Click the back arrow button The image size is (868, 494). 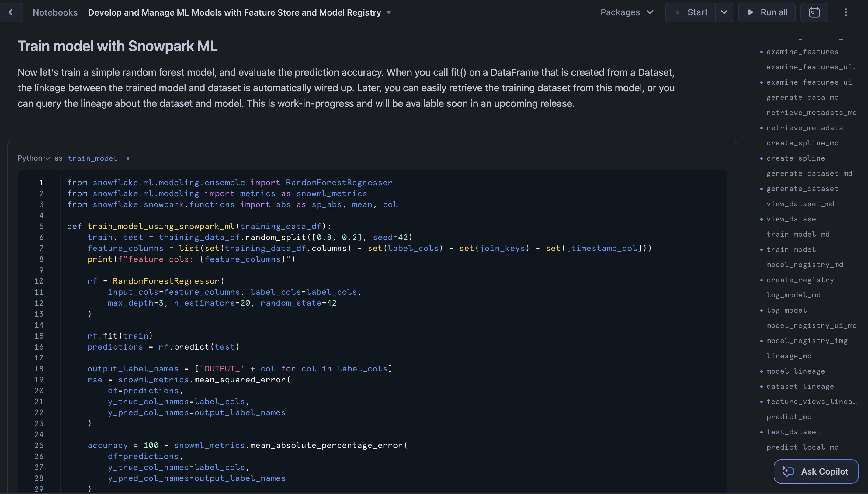[11, 12]
